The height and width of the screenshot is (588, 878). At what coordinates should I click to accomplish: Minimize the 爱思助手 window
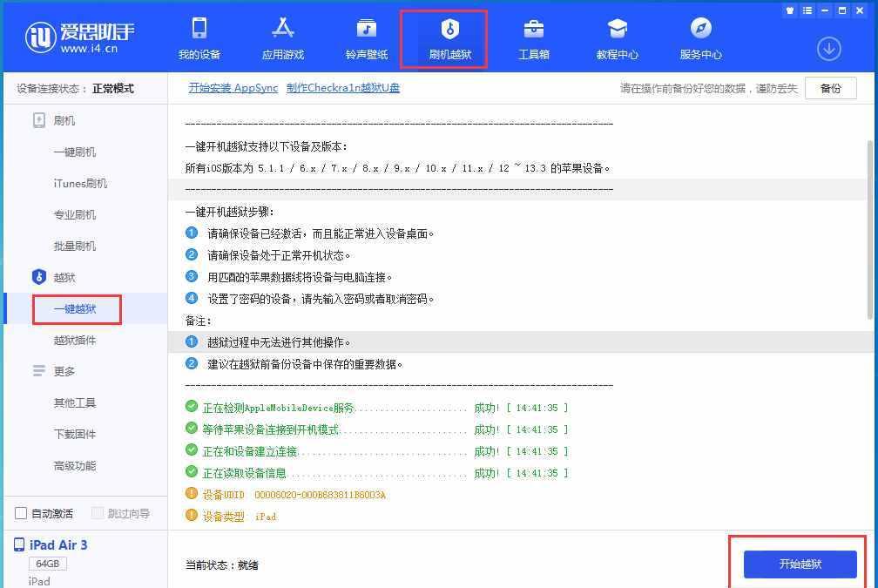[x=824, y=10]
